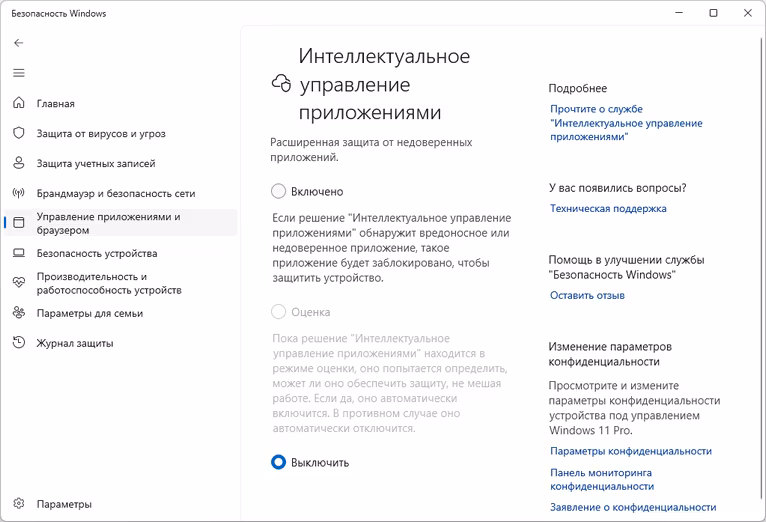Click the gear icon for Параметры

point(19,503)
